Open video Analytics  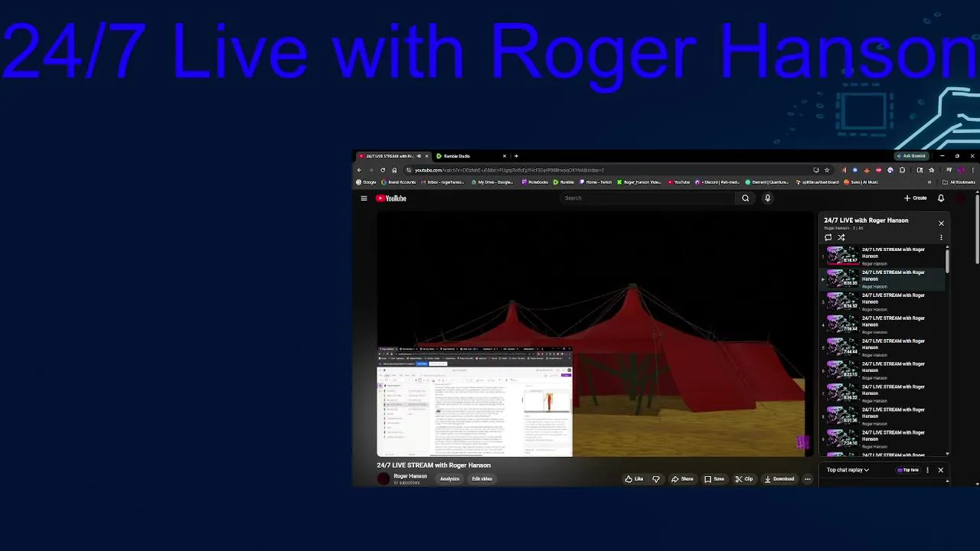click(x=449, y=479)
